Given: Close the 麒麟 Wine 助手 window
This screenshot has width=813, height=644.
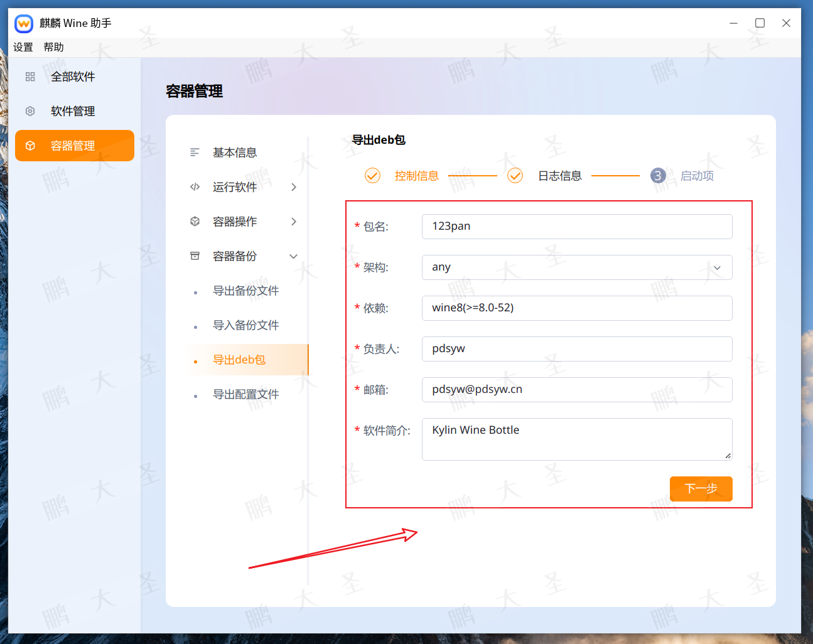Looking at the screenshot, I should [786, 23].
